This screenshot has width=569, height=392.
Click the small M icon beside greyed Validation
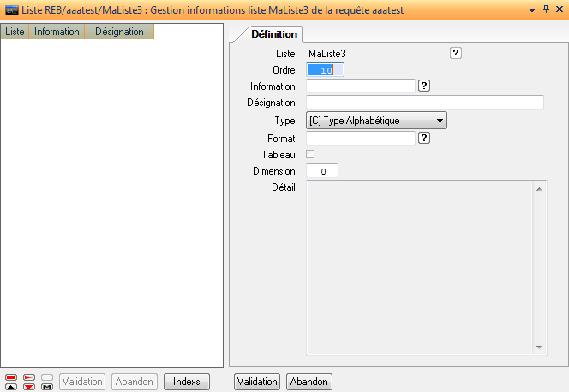coord(47,386)
